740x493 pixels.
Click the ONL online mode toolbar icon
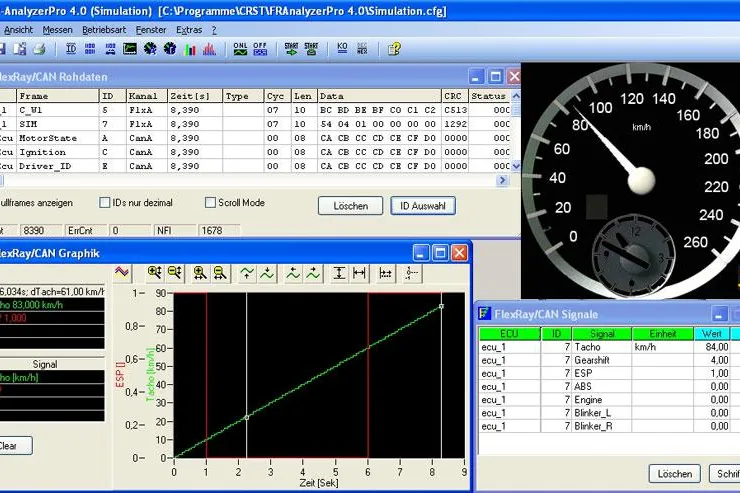coord(240,49)
